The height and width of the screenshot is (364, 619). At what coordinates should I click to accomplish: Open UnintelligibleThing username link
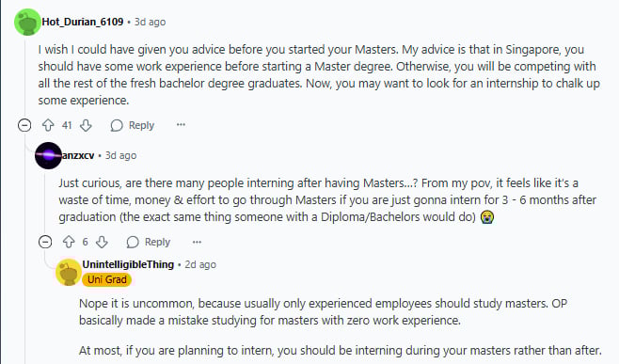[128, 264]
